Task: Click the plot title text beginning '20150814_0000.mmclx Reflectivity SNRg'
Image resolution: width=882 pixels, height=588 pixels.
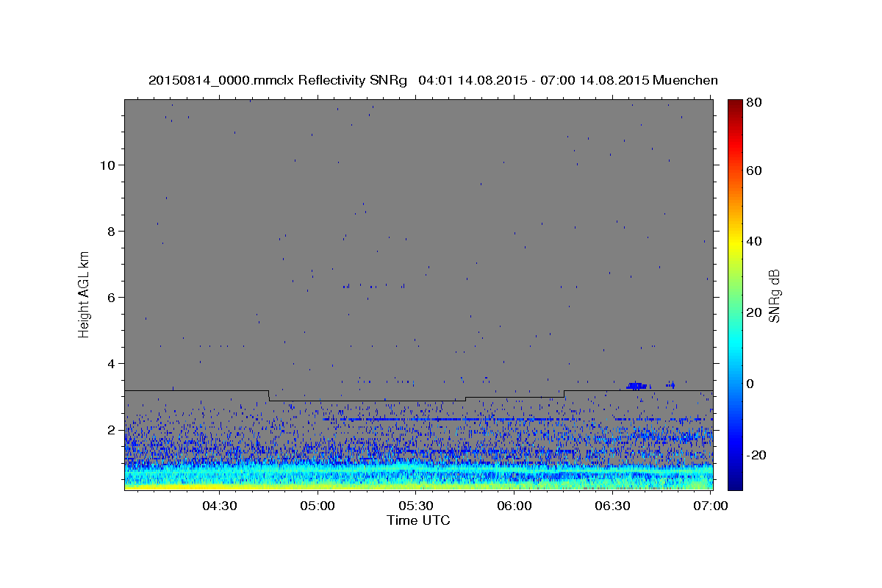Action: pyautogui.click(x=433, y=80)
